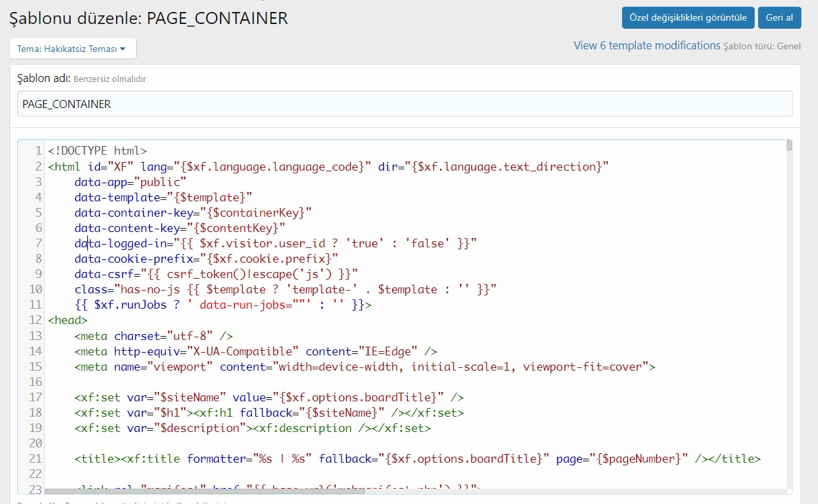Focus the Şablon adı input field

coord(405,104)
